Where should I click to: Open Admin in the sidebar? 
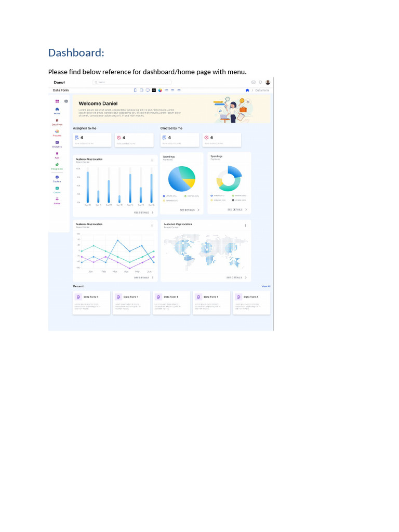tap(57, 201)
